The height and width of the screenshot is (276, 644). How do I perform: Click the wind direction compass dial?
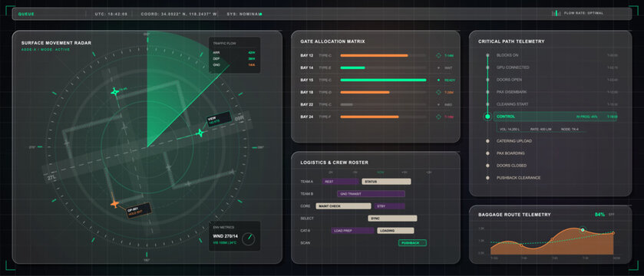coord(249,238)
